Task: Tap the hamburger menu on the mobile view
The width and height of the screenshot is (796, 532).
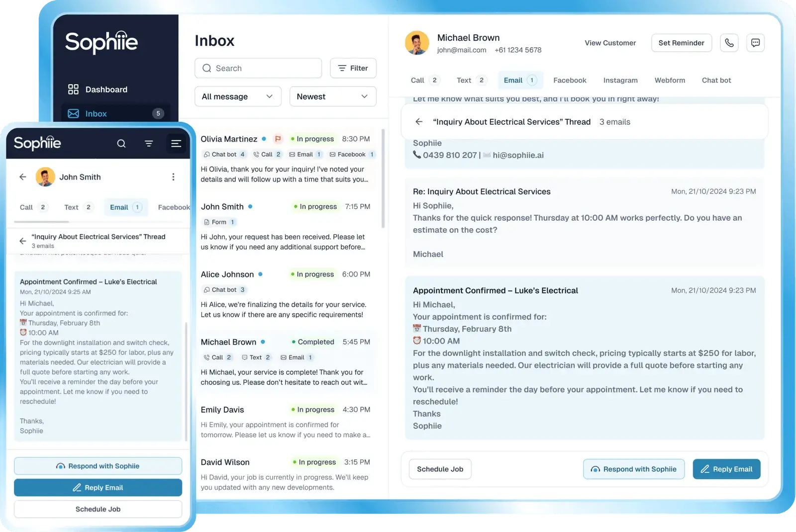Action: pyautogui.click(x=176, y=143)
